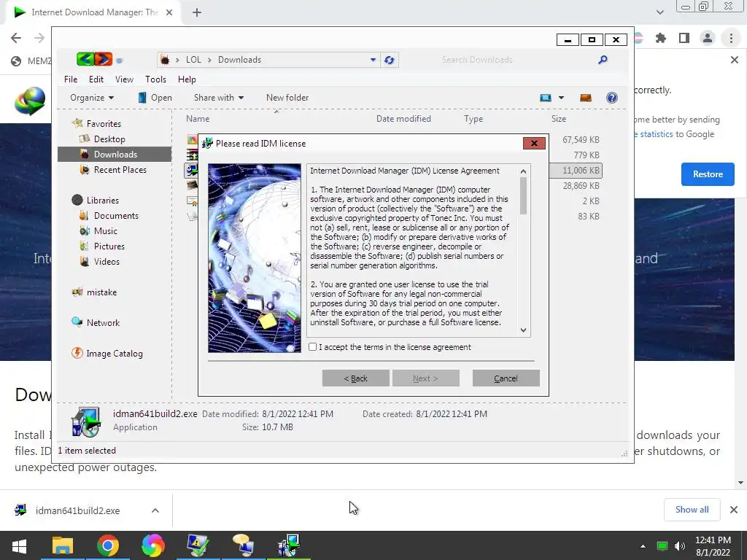Click Show all downloads button
The image size is (747, 560).
point(692,510)
